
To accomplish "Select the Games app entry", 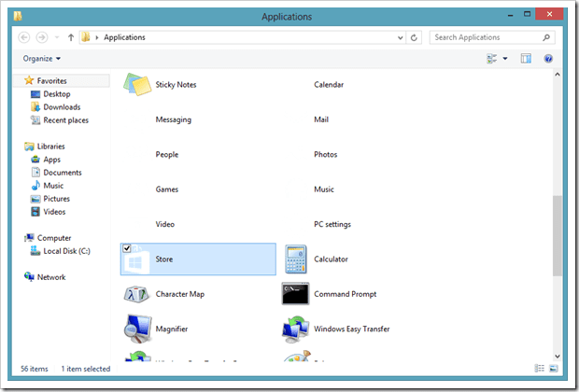I will [x=167, y=189].
